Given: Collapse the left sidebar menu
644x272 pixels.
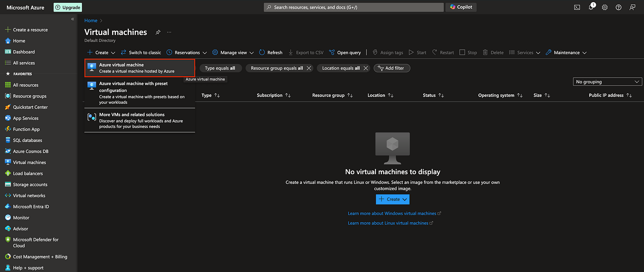Looking at the screenshot, I should click(73, 19).
